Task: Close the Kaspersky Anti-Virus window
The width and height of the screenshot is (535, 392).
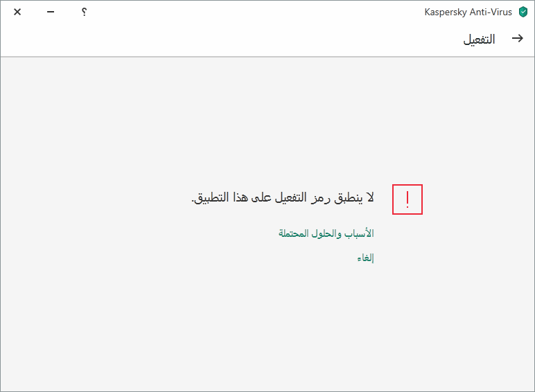Action: (x=17, y=12)
